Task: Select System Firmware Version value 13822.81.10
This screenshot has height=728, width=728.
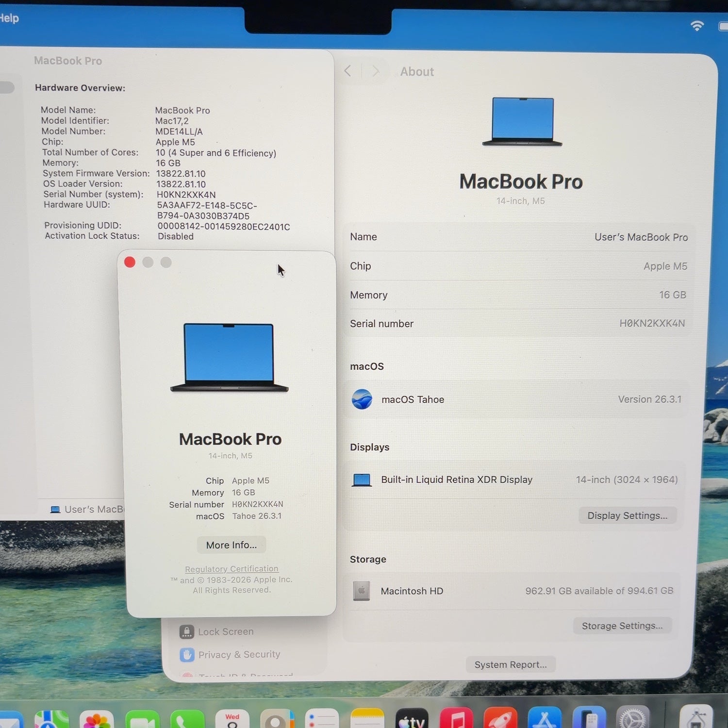Action: pos(181,174)
